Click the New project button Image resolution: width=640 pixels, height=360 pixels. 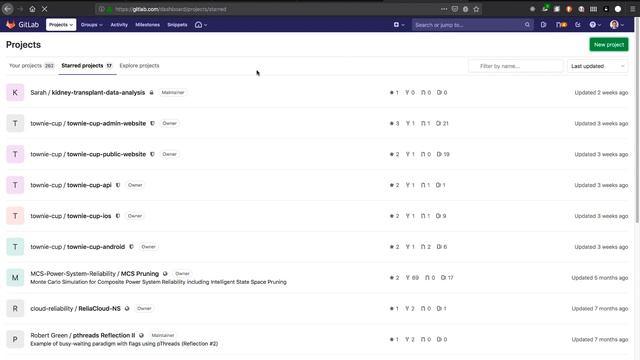[x=609, y=44]
